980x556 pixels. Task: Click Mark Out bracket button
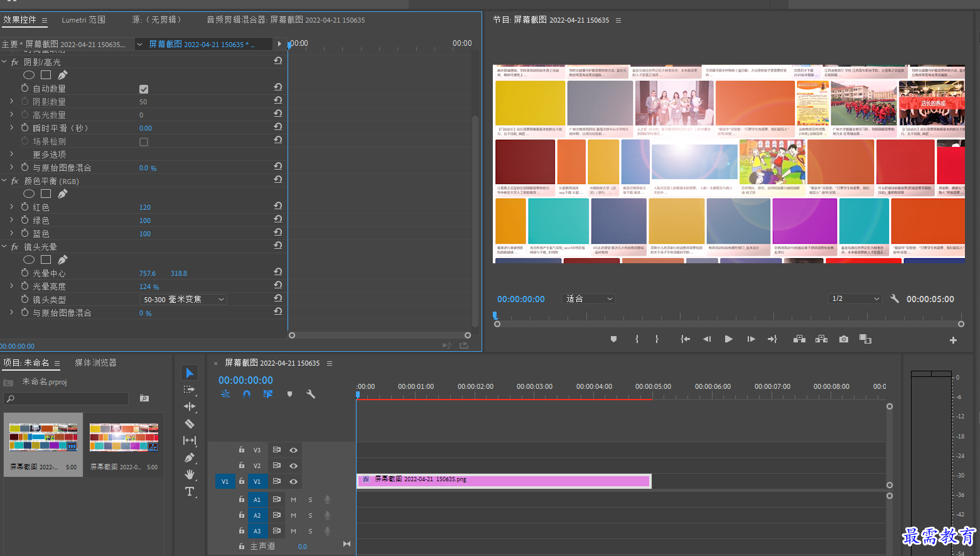[x=657, y=339]
